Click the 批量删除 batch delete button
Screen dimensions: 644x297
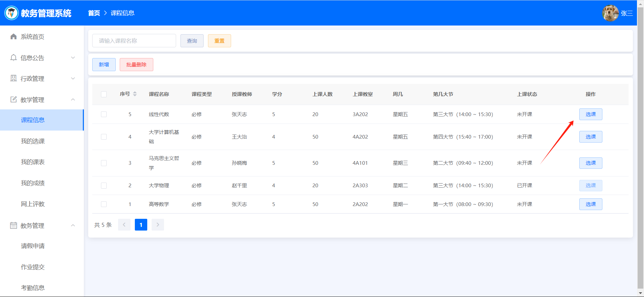137,64
